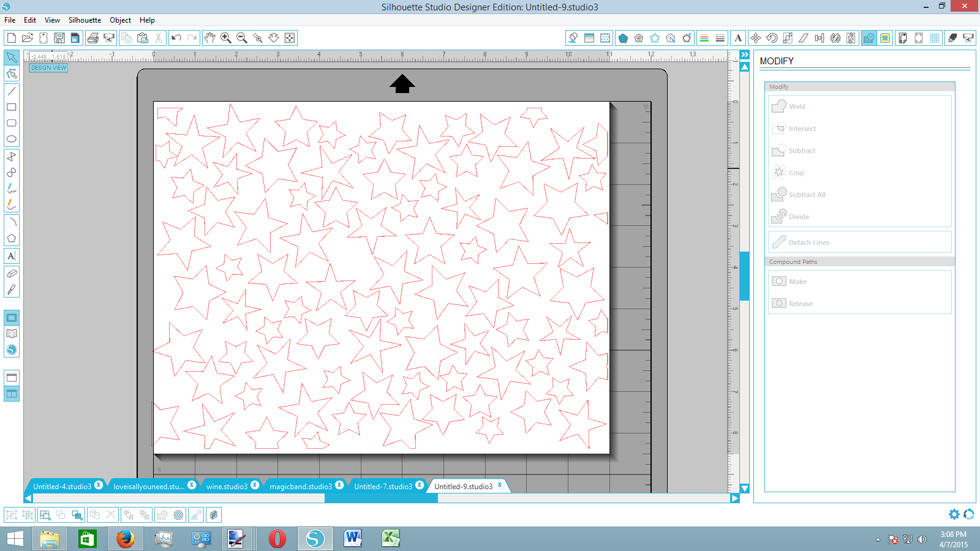Open the Line Style window icon
The height and width of the screenshot is (551, 980).
click(720, 38)
